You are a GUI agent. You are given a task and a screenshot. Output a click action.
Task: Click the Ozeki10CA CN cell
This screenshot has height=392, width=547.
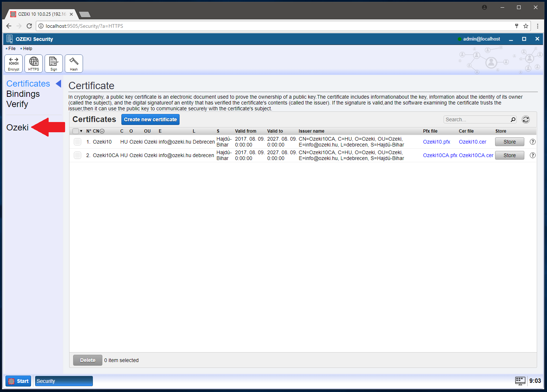[106, 155]
